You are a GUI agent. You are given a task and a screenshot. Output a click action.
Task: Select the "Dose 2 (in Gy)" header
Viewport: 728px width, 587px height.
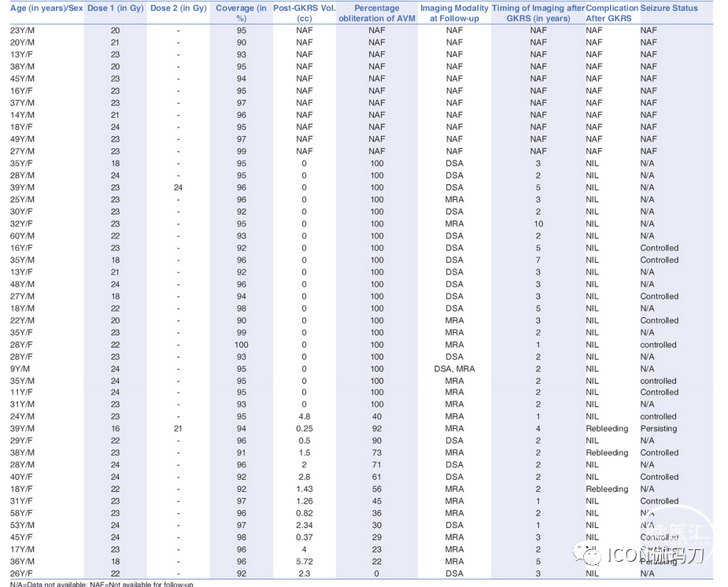(179, 9)
